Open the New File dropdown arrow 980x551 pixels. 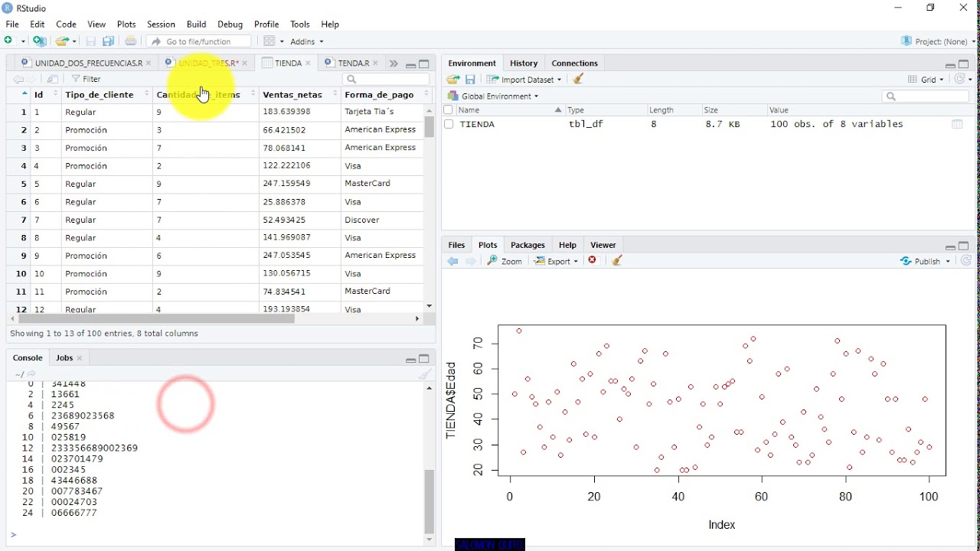pyautogui.click(x=23, y=41)
